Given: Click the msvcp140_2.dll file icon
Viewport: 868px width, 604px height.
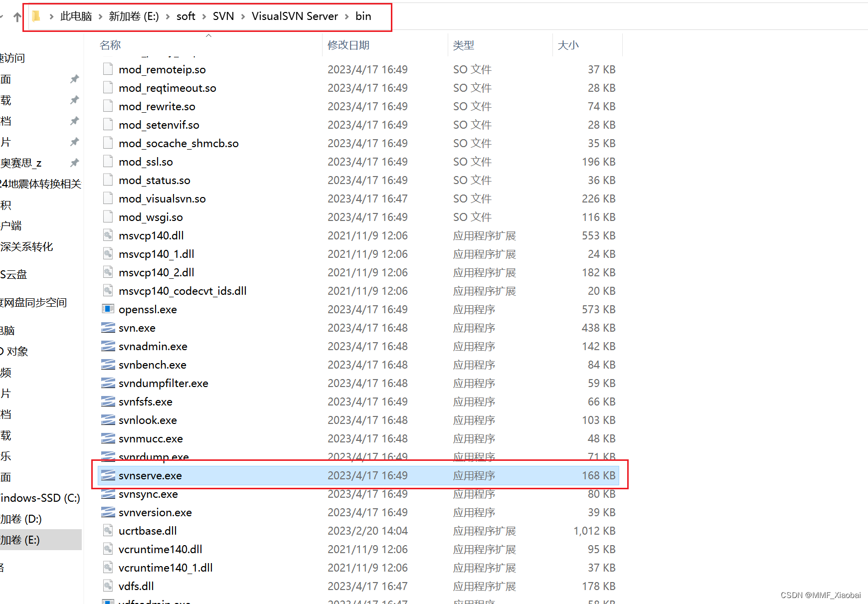Looking at the screenshot, I should pos(108,272).
